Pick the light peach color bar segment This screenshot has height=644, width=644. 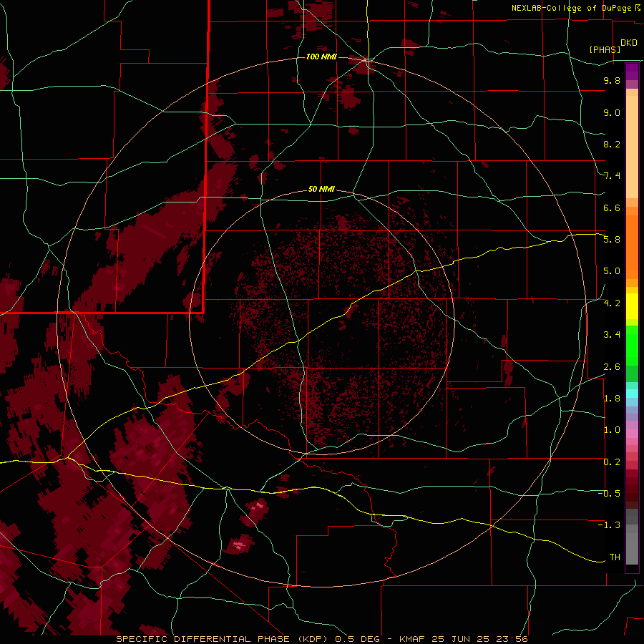[x=632, y=147]
